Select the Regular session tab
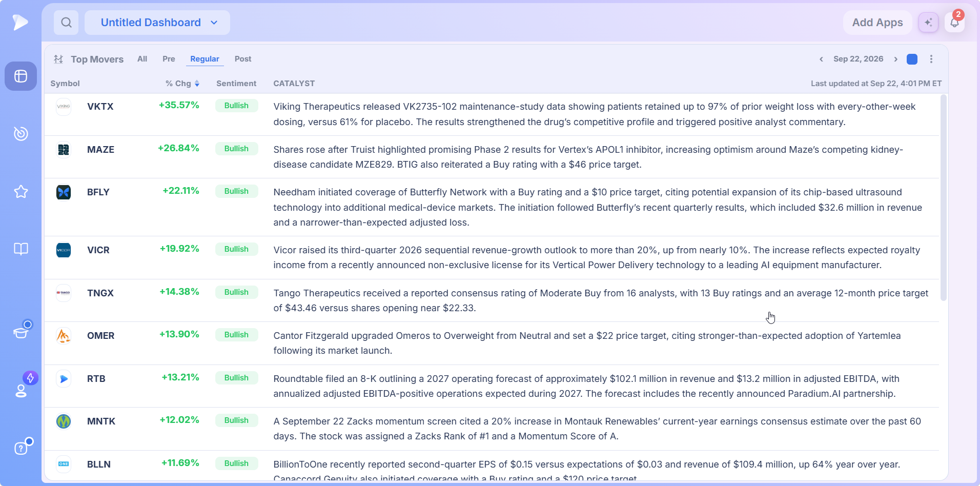Screen dimensions: 980x486 tap(205, 59)
